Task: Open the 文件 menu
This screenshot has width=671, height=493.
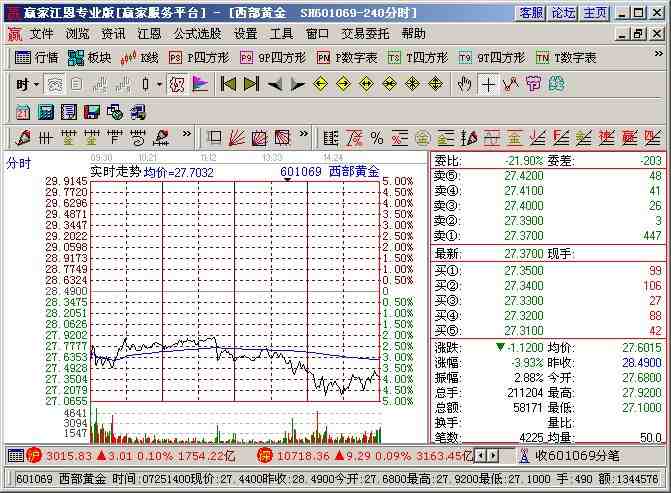Action: point(42,33)
